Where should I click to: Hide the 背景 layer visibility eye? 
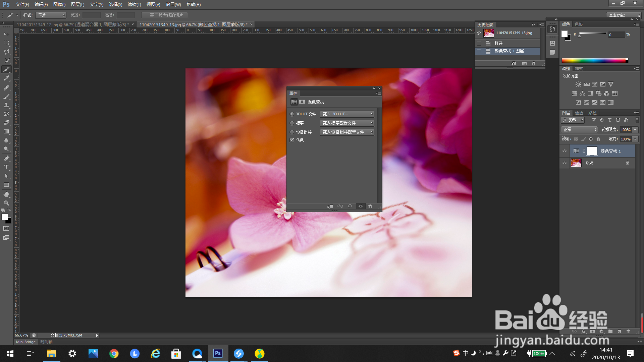(x=565, y=163)
